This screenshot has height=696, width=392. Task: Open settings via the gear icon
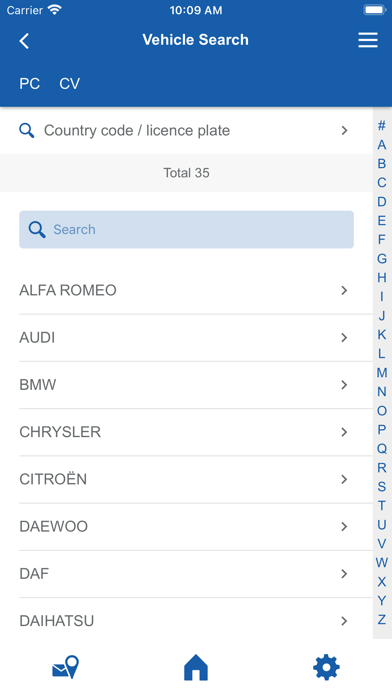point(326,667)
